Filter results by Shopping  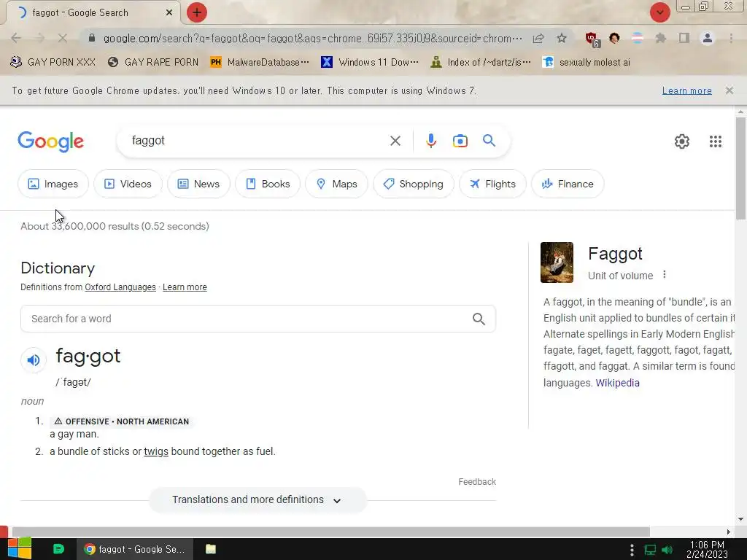(413, 184)
